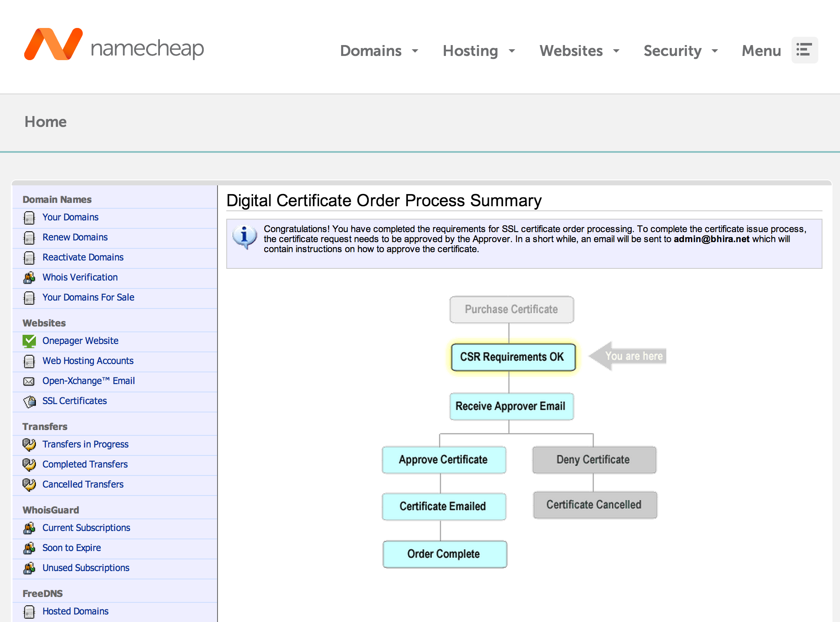Click the SSL Certificates lock icon
This screenshot has width=840, height=622.
[29, 401]
